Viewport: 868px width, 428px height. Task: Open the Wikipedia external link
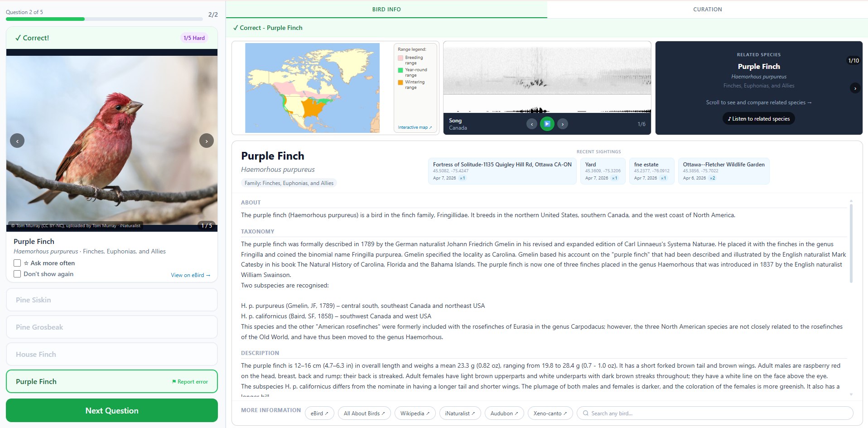click(415, 413)
